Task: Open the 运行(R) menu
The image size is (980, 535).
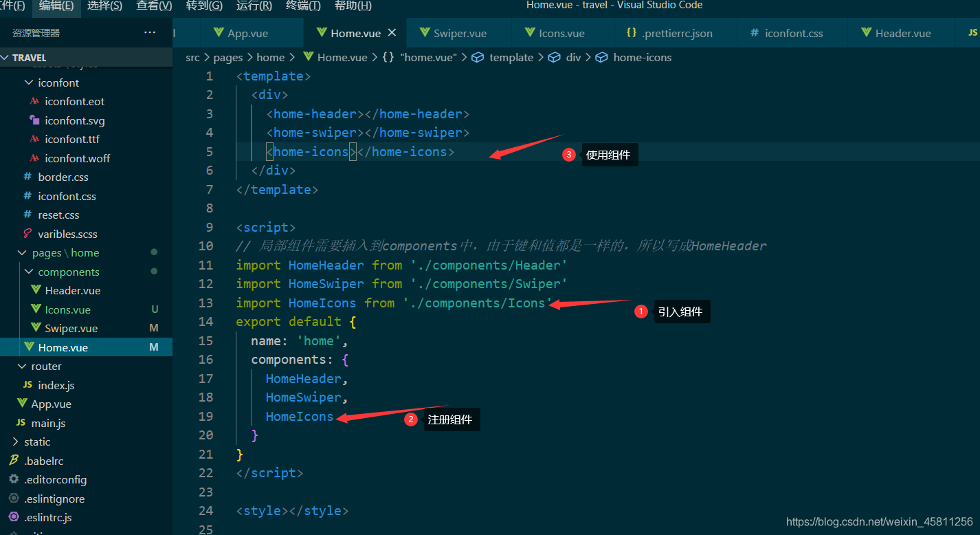Action: (x=254, y=6)
